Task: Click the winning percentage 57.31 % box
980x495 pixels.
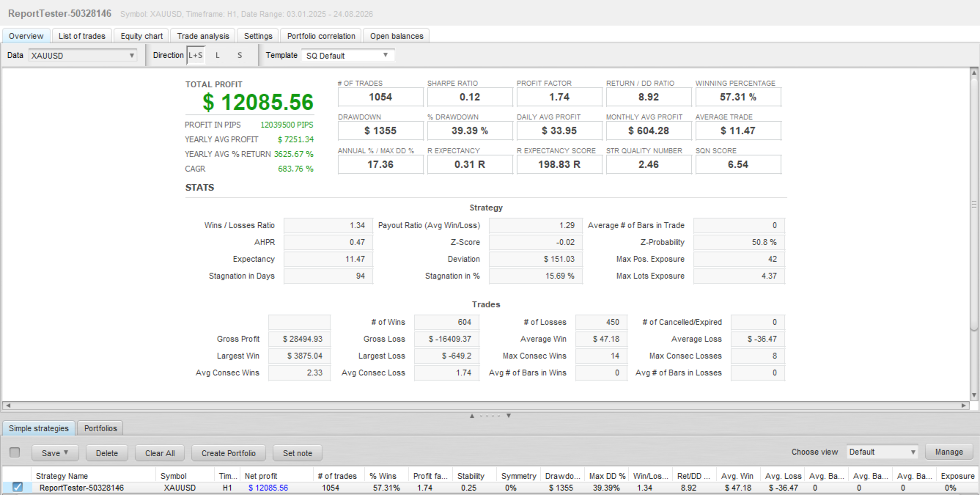Action: [738, 97]
